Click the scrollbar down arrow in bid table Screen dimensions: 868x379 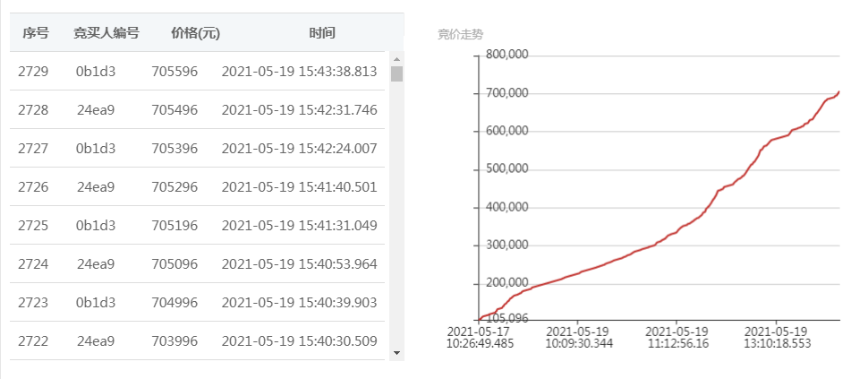tap(396, 352)
